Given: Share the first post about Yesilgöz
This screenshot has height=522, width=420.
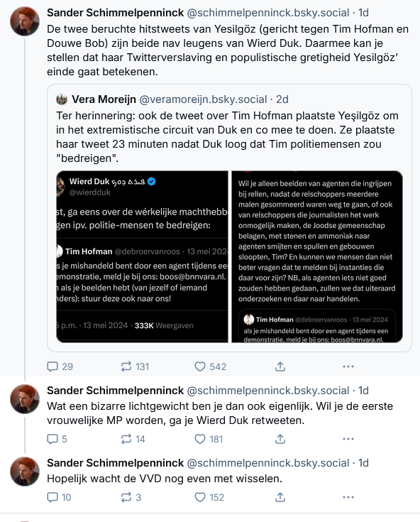Looking at the screenshot, I should click(280, 366).
